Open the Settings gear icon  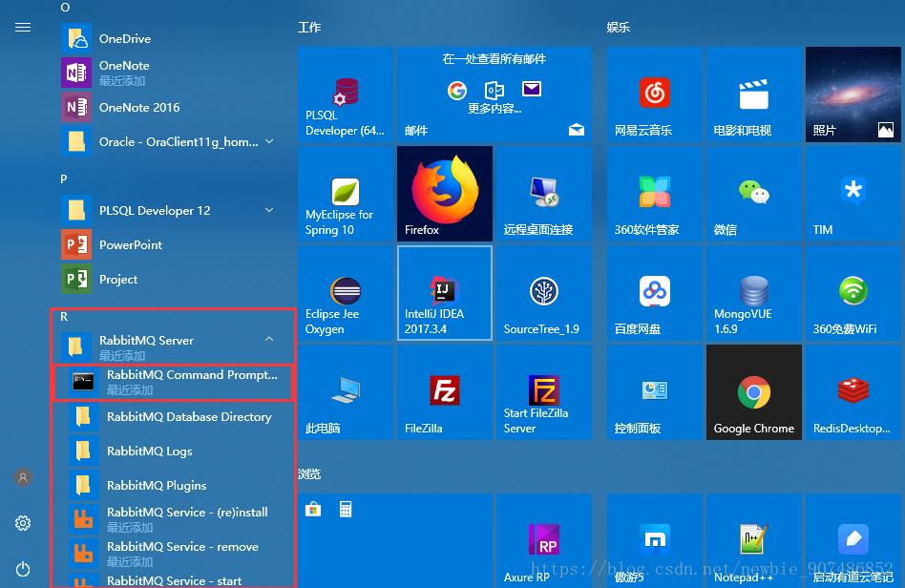click(23, 523)
